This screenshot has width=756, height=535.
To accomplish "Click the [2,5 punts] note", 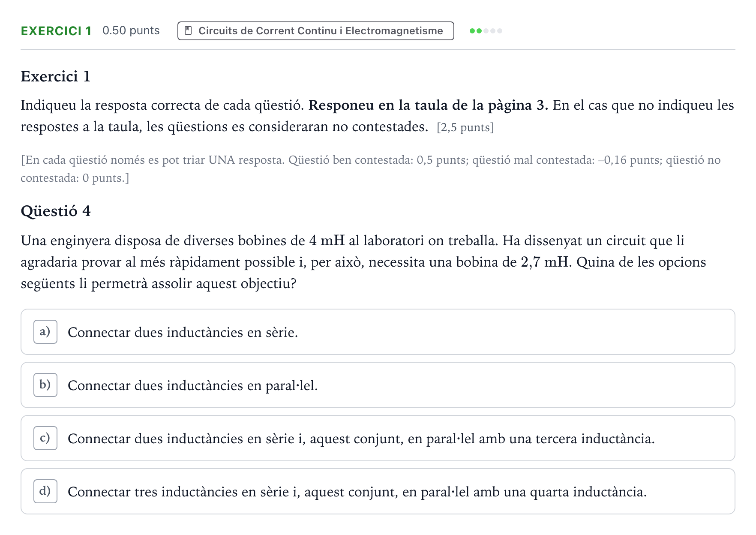I will 465,127.
